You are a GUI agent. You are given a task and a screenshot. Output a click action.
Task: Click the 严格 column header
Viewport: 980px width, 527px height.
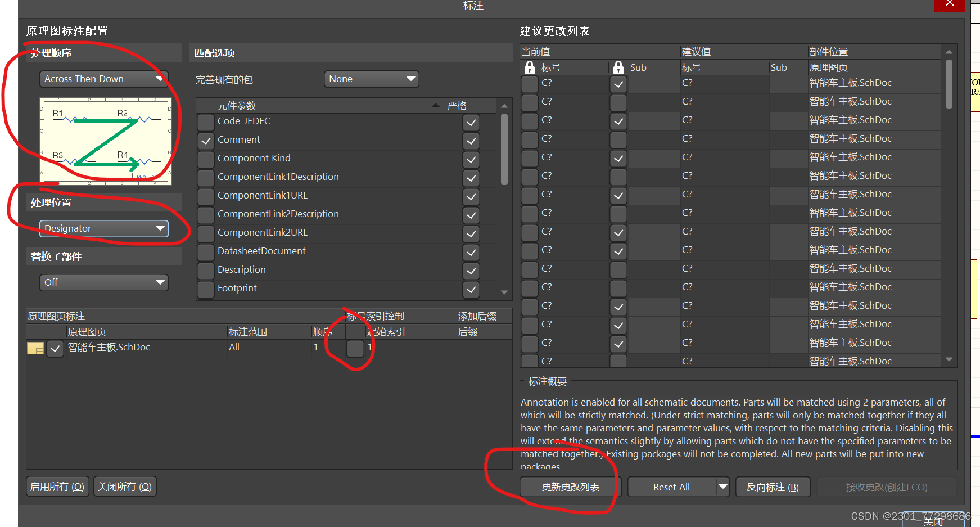click(470, 106)
